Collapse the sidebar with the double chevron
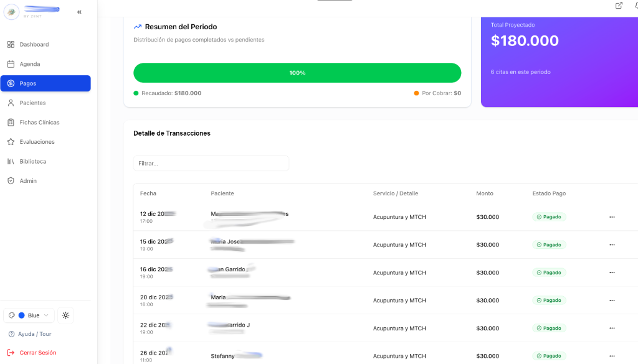 click(x=79, y=11)
